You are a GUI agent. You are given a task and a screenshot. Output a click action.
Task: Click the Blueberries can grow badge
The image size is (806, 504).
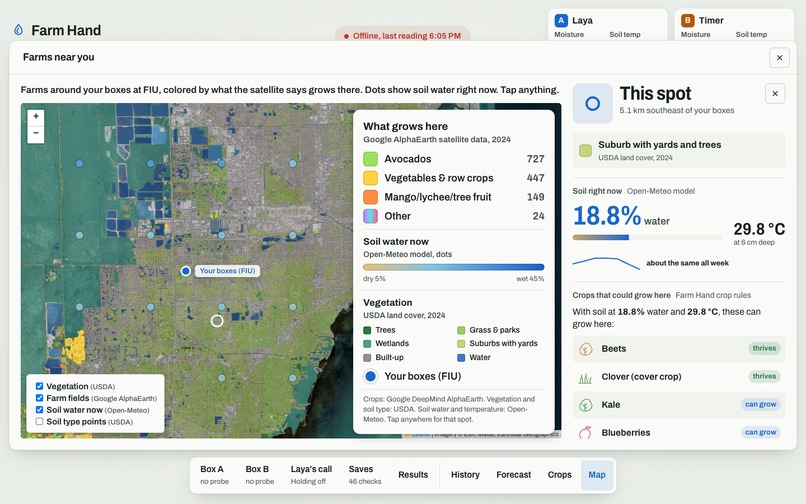(760, 433)
